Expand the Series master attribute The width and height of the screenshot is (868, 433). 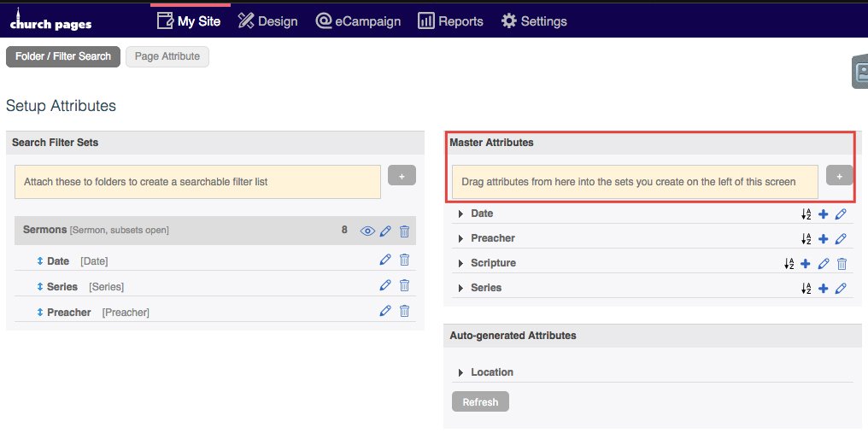(460, 289)
